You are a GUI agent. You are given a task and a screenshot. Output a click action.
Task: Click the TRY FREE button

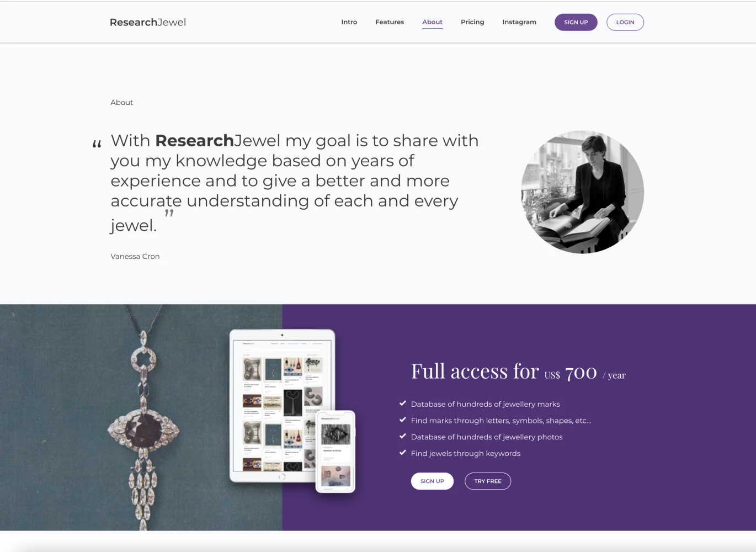coord(488,481)
